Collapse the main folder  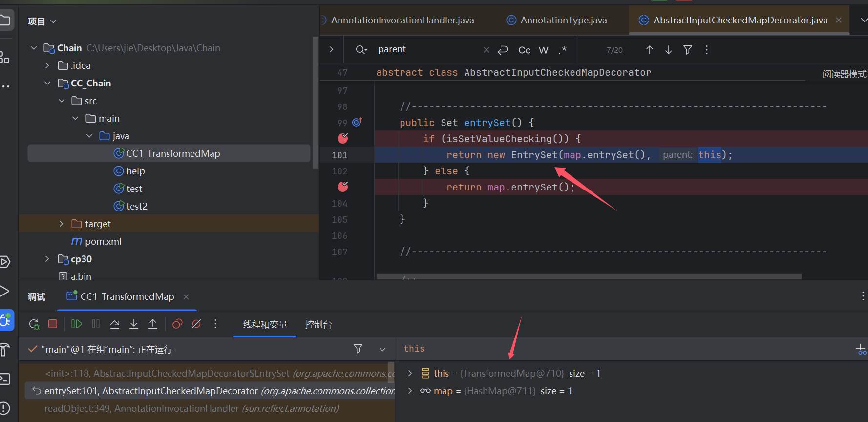pyautogui.click(x=75, y=118)
